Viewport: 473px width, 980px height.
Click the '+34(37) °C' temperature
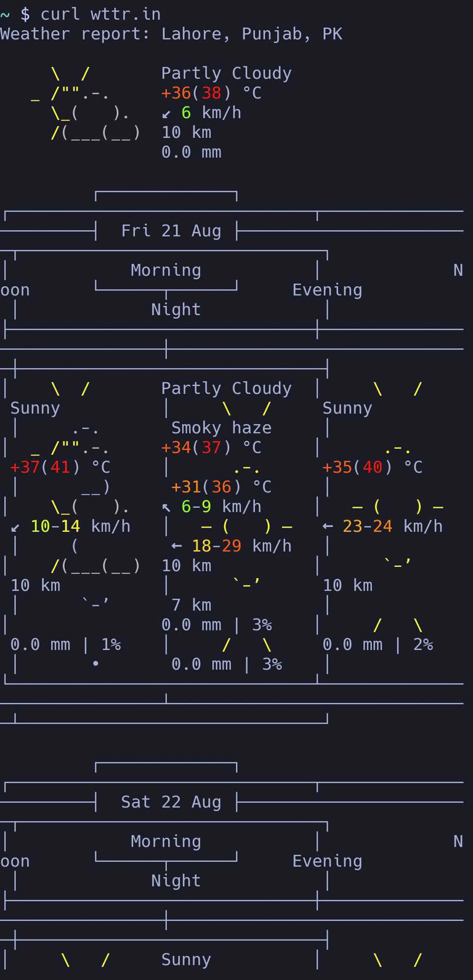[x=211, y=448]
